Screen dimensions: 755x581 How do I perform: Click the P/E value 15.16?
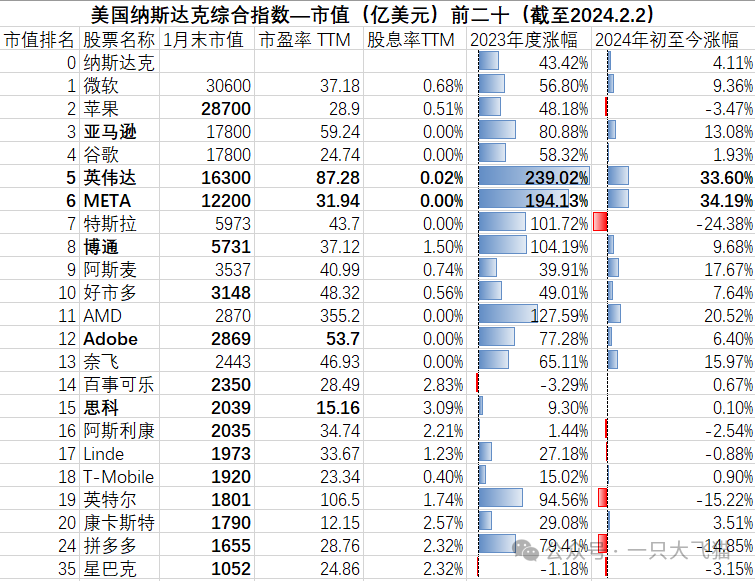pyautogui.click(x=338, y=408)
